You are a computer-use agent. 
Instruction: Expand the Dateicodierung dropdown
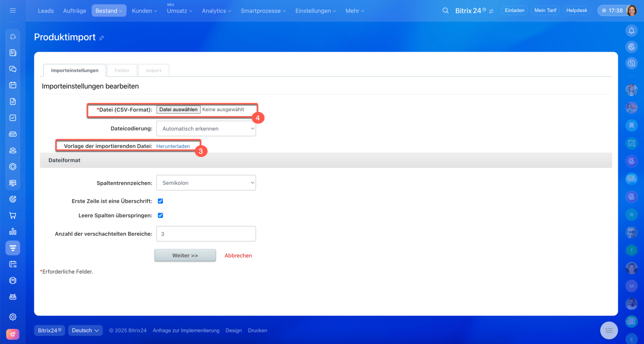tap(206, 129)
